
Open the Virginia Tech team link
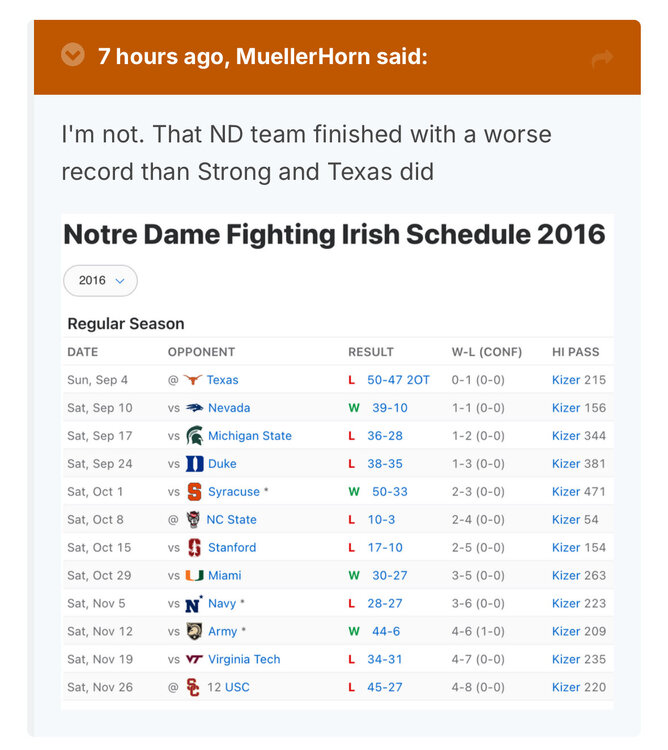[244, 660]
